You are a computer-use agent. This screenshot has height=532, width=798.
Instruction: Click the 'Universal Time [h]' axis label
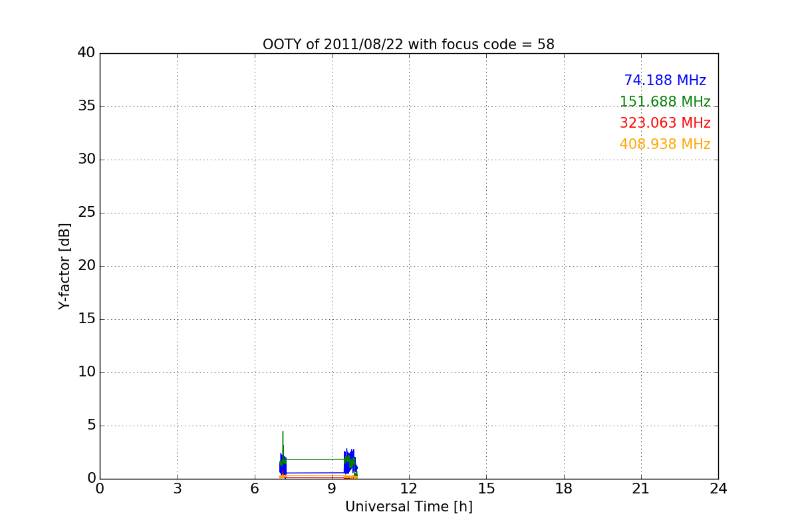tap(409, 507)
